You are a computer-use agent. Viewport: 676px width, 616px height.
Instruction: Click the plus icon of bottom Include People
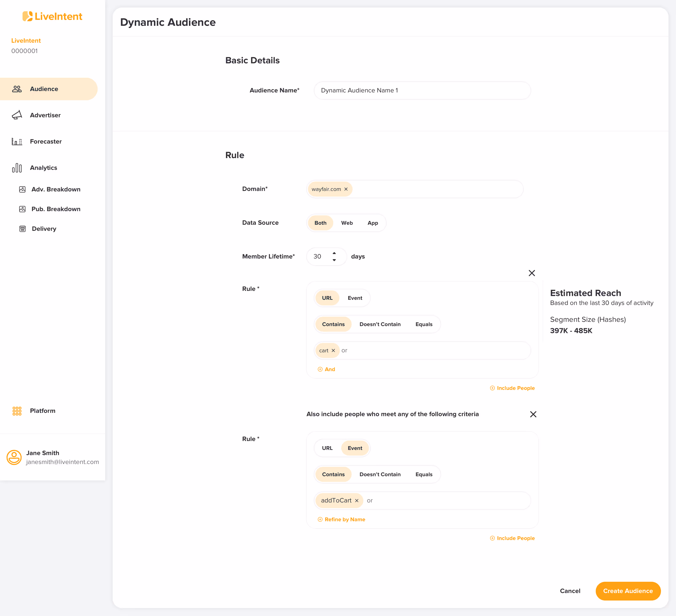click(492, 538)
